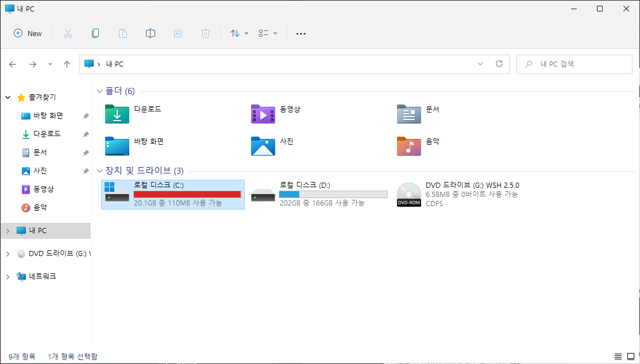
Task: Click 장치 및 드라이브 (3) header text
Action: pyautogui.click(x=145, y=171)
